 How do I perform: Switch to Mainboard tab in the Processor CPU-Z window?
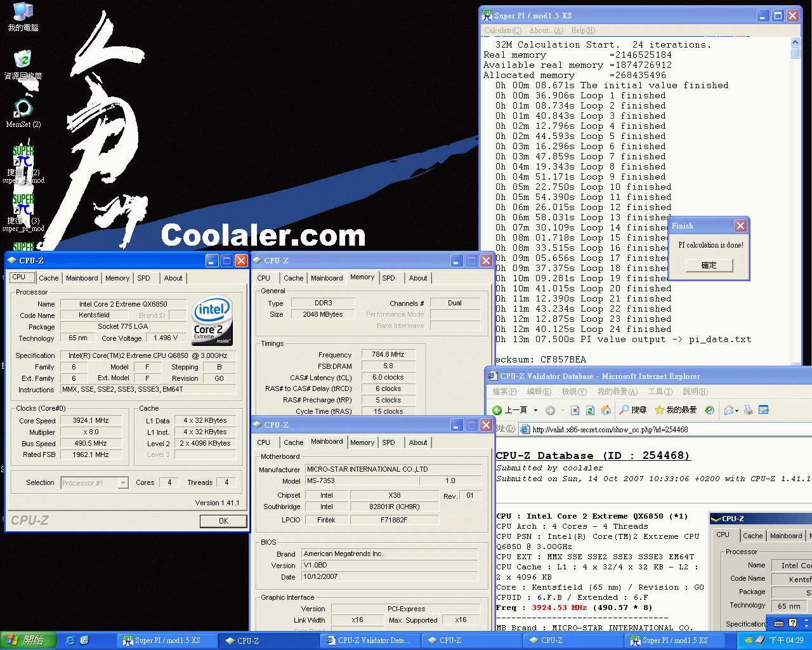click(82, 278)
